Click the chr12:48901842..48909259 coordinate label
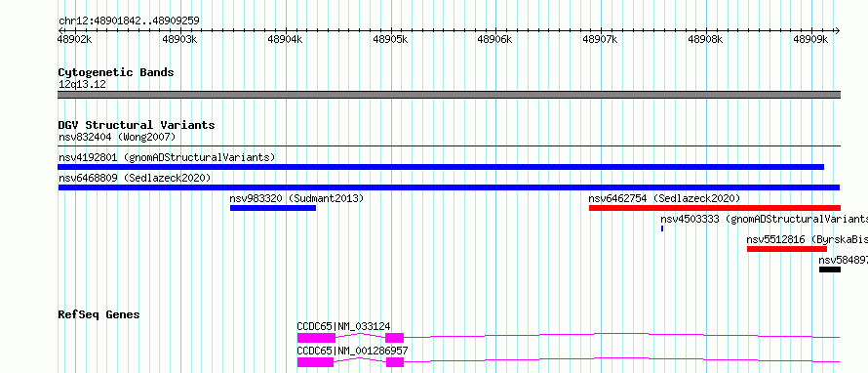This screenshot has height=373, width=868. coord(129,21)
